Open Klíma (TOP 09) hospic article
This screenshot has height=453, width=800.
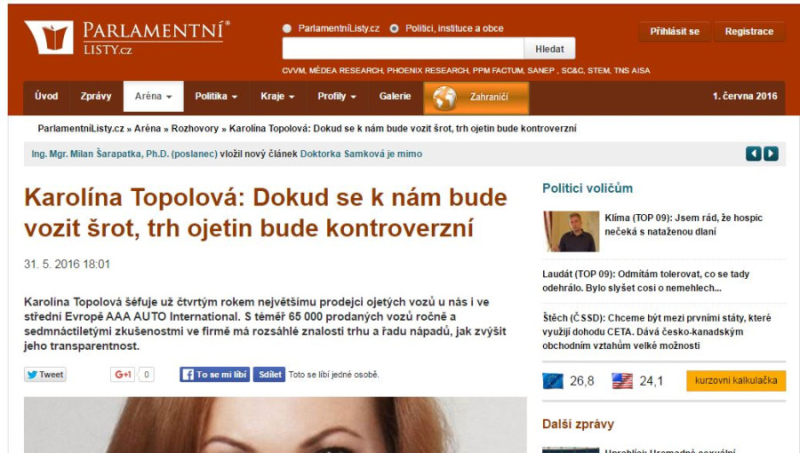click(683, 224)
